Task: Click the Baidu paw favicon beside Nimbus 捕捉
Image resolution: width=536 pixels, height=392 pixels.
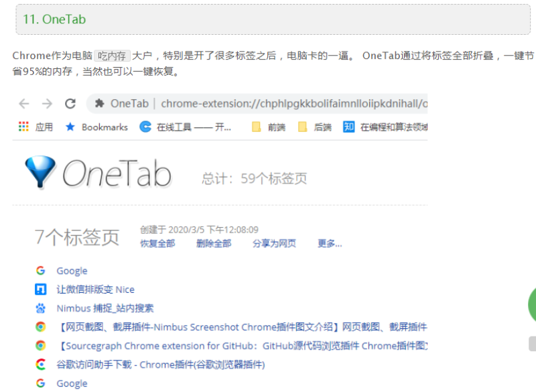Action: 41,308
